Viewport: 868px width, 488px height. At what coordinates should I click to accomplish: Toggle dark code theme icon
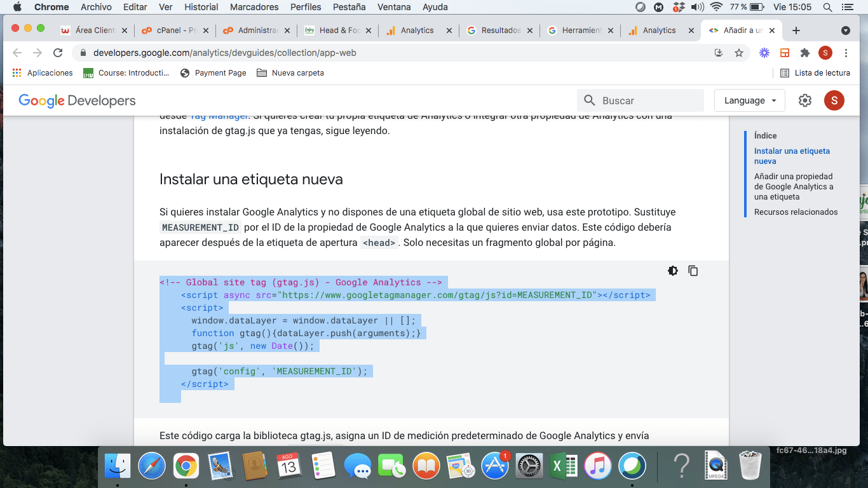[673, 271]
